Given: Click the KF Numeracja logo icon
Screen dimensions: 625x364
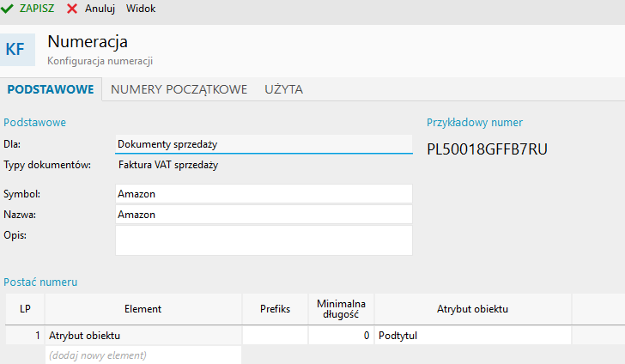Looking at the screenshot, I should [15, 50].
